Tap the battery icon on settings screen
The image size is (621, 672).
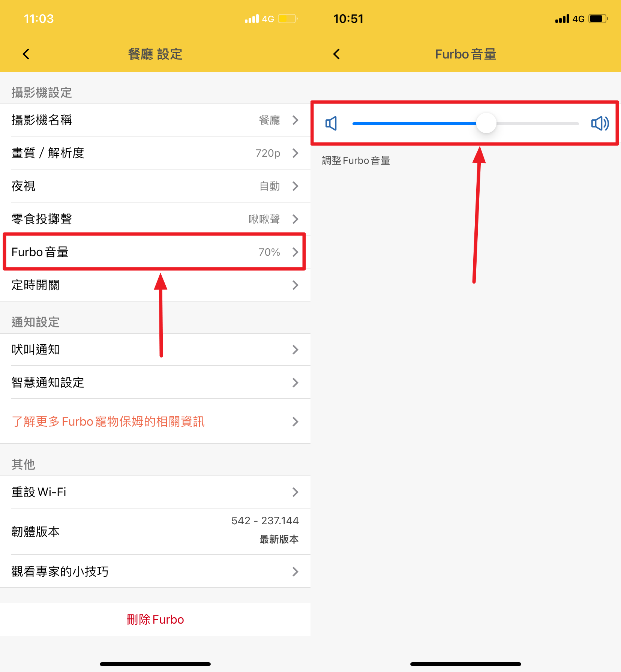pos(288,18)
